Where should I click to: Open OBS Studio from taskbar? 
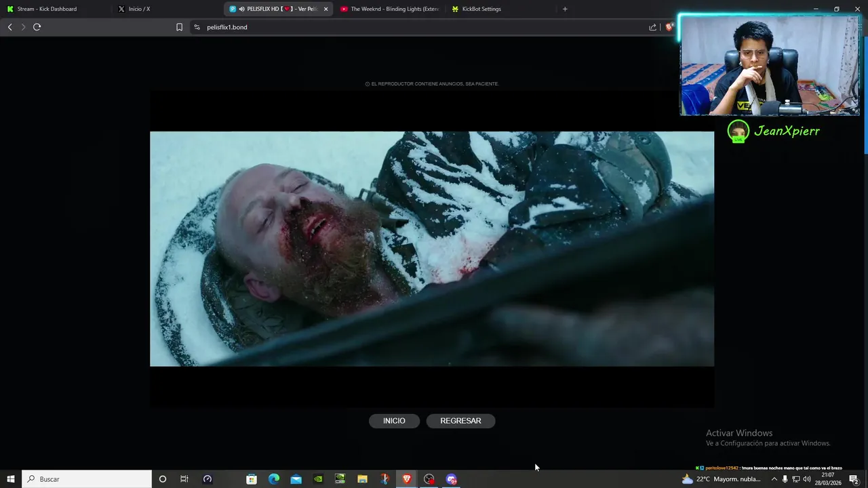click(x=429, y=479)
